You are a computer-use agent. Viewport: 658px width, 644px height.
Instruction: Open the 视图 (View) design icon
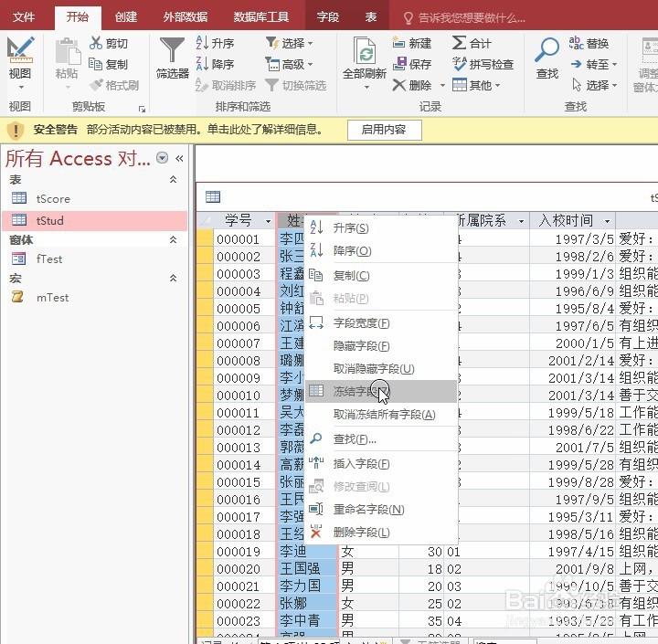(x=20, y=50)
